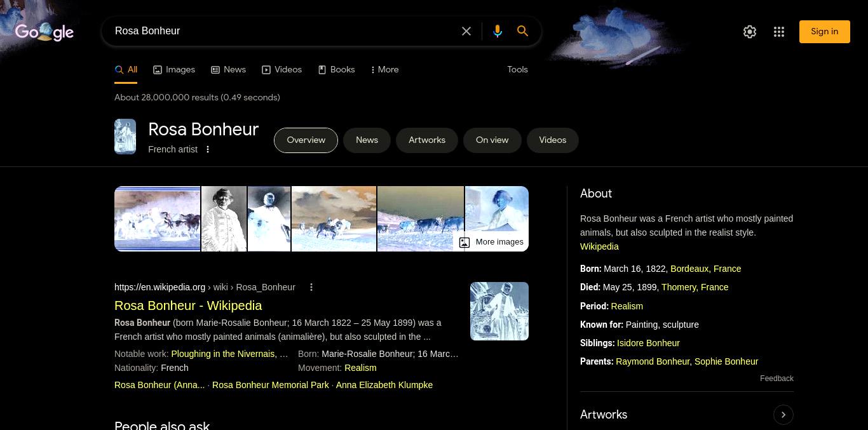Image resolution: width=868 pixels, height=430 pixels.
Task: Click Realism link in Period row
Action: pyautogui.click(x=627, y=306)
